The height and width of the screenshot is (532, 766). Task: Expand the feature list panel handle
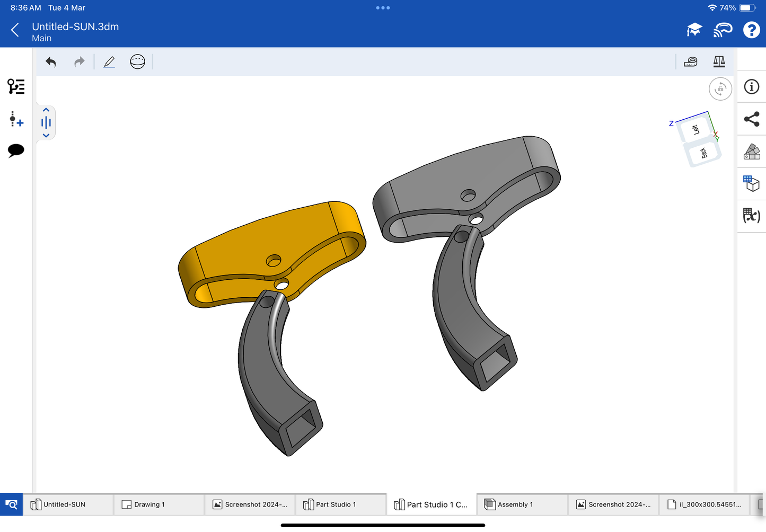(x=46, y=123)
